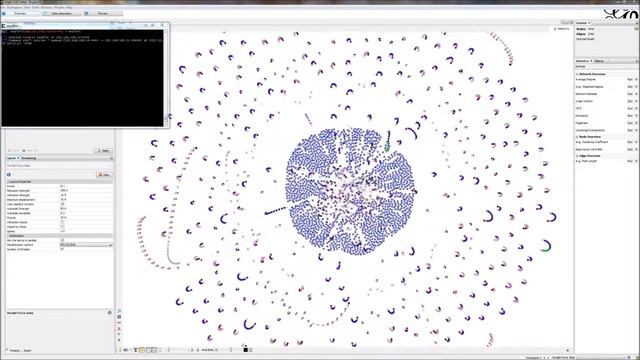Click the second icon in the graph side toolbar
The width and height of the screenshot is (640, 360).
[x=119, y=317]
